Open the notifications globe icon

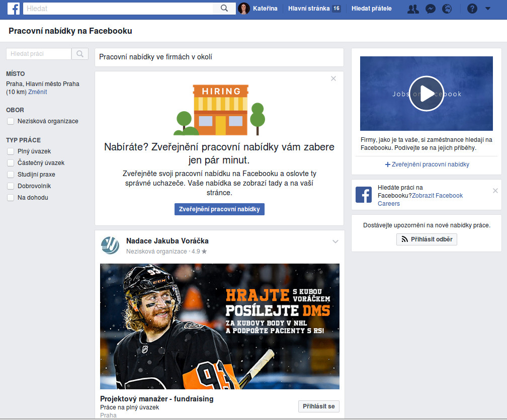(x=447, y=9)
